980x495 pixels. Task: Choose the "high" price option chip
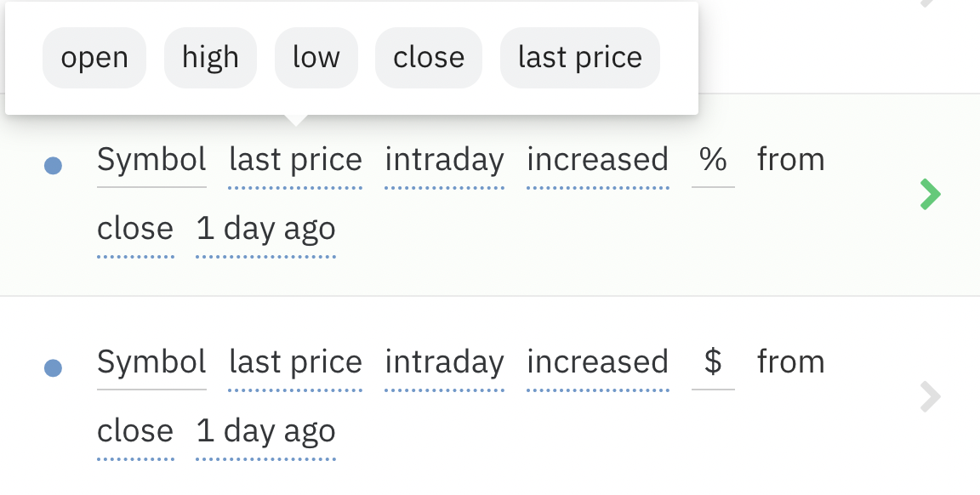coord(210,58)
